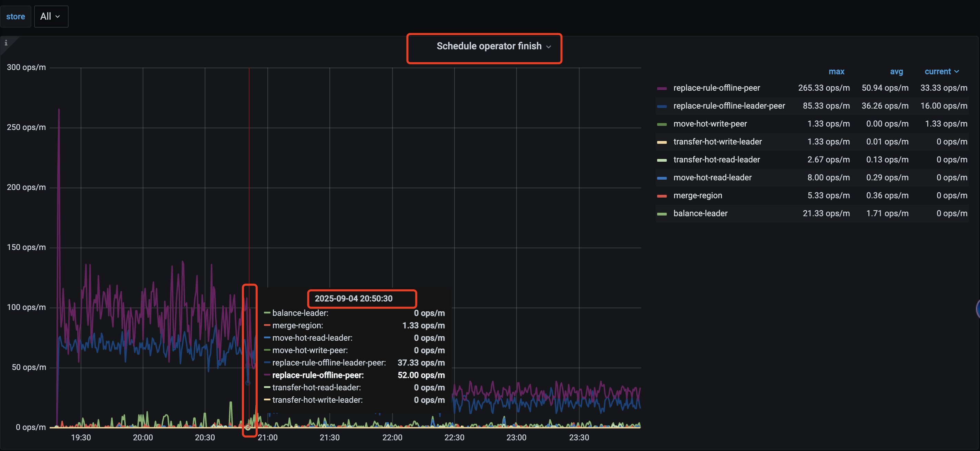This screenshot has height=451, width=980.
Task: Click purple swatch of replace-rule-offline-peer
Action: (662, 88)
